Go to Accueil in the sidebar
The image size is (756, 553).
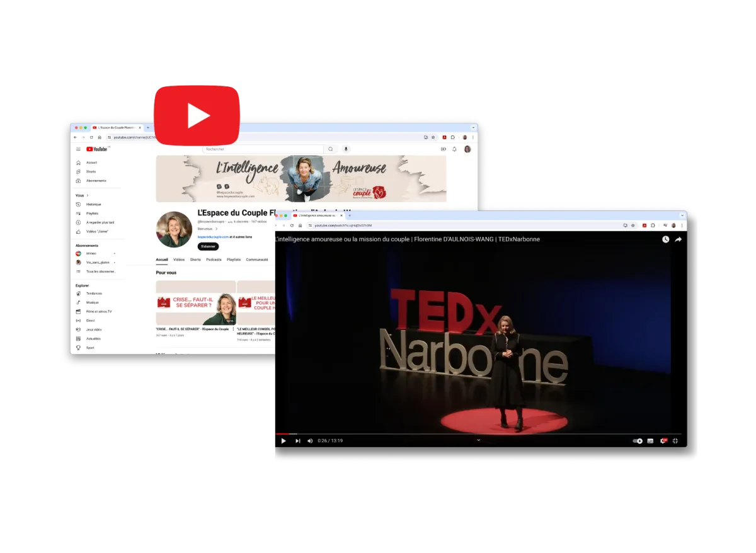(x=91, y=162)
